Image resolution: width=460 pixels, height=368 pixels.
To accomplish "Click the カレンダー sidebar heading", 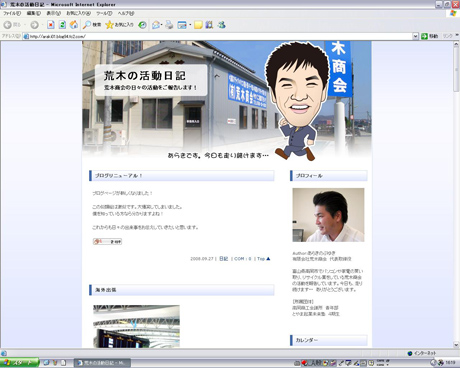I will pyautogui.click(x=307, y=340).
